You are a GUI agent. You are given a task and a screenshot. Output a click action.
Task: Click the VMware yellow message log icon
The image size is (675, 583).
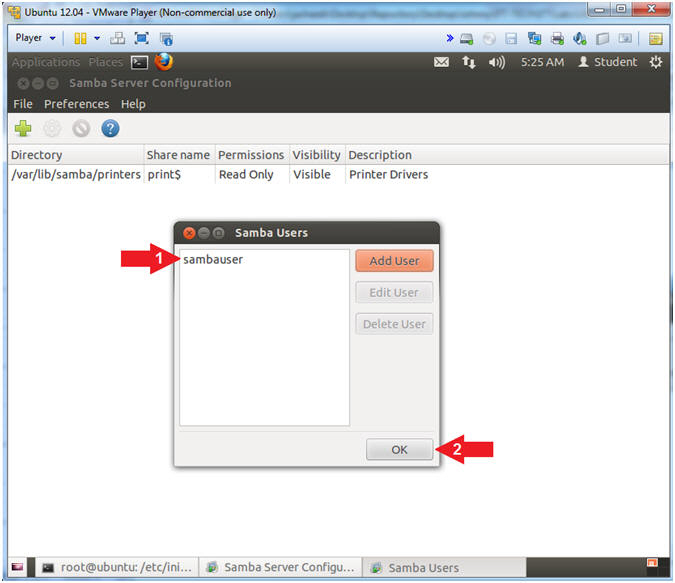point(656,39)
